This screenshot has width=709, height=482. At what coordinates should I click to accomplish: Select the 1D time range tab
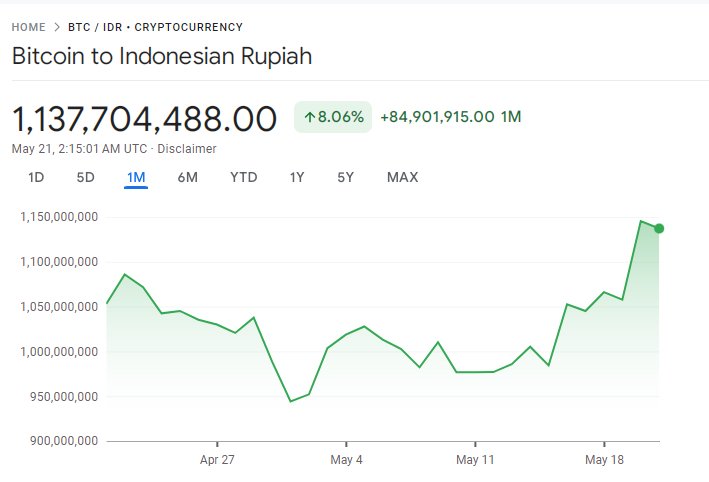pyautogui.click(x=36, y=178)
